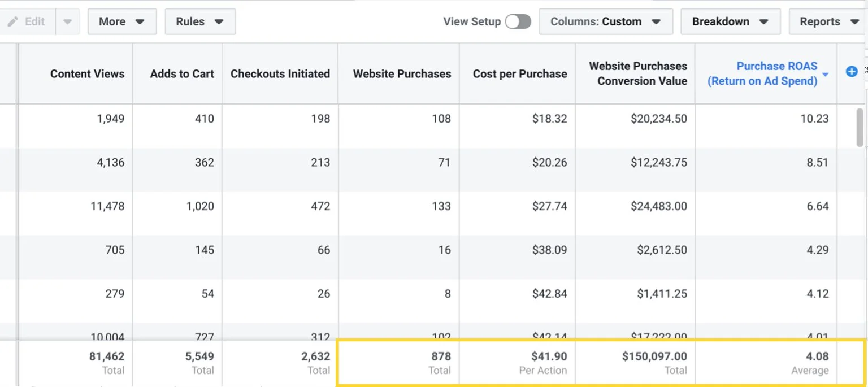Open the Rules menu
The width and height of the screenshot is (868, 387).
199,21
